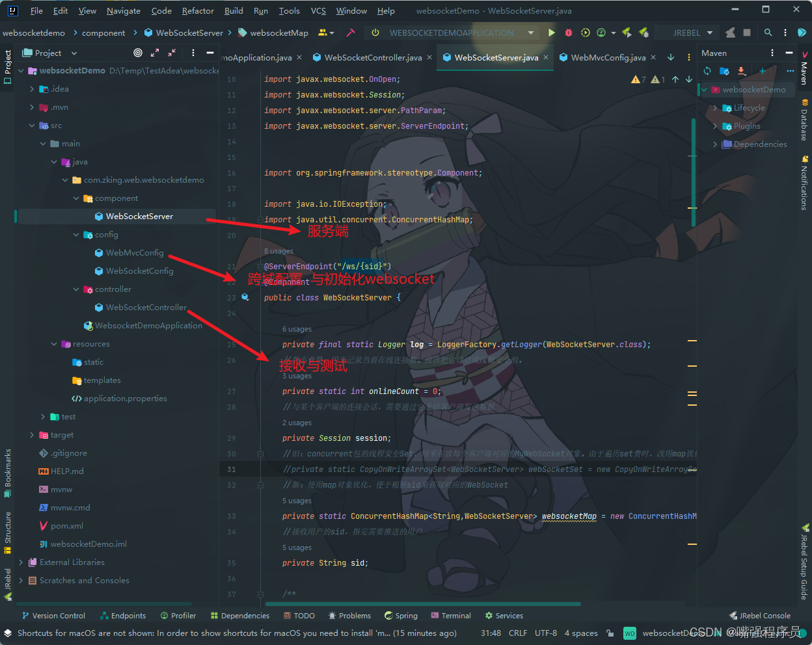Open JRebel Console tool window
Image resolution: width=812 pixels, height=645 pixels.
pos(760,615)
